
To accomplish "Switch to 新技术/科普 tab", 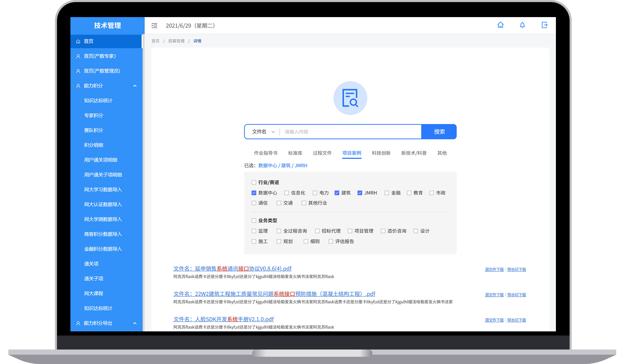I will 414,153.
